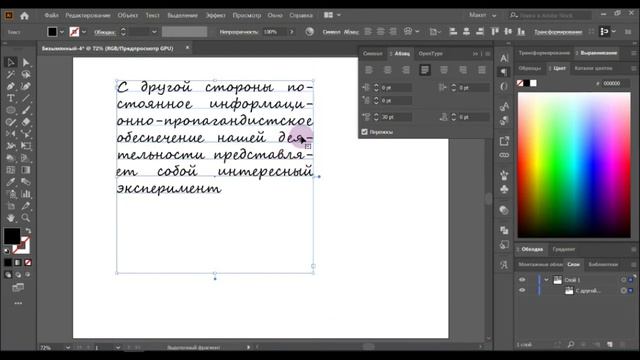Open the Файл menu
The height and width of the screenshot is (360, 640).
tap(51, 15)
